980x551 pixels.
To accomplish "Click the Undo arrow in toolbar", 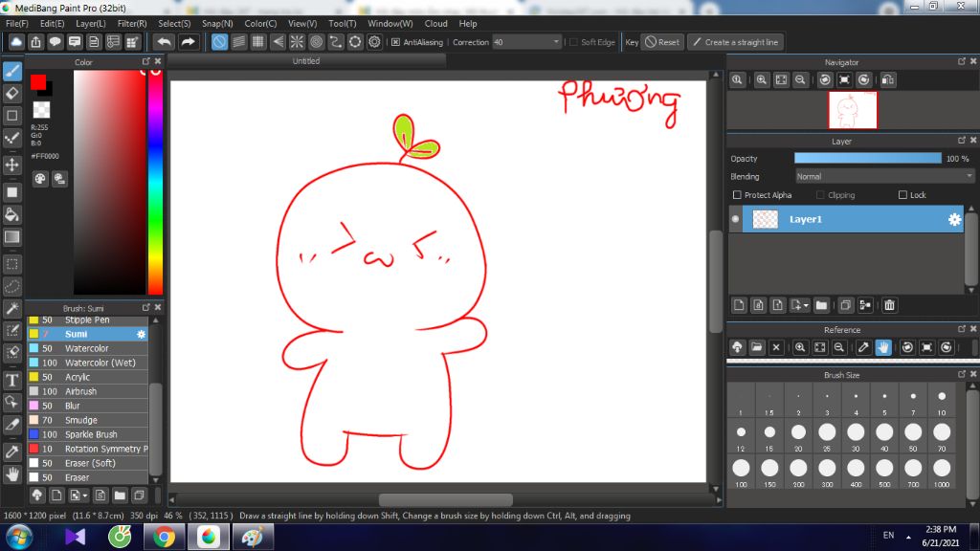I will [164, 42].
